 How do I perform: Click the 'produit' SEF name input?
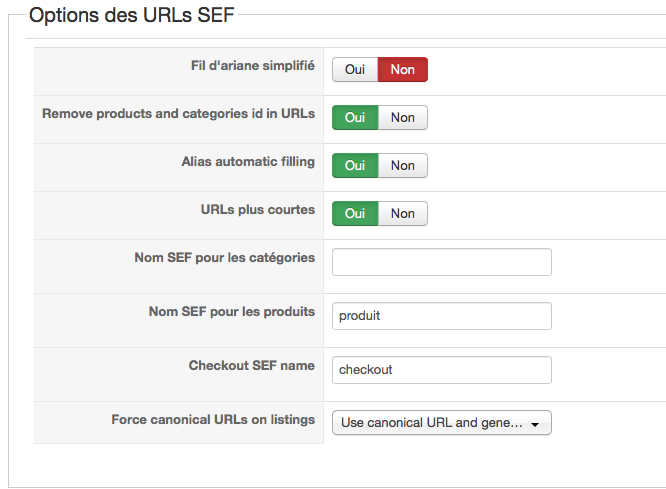[x=441, y=316]
